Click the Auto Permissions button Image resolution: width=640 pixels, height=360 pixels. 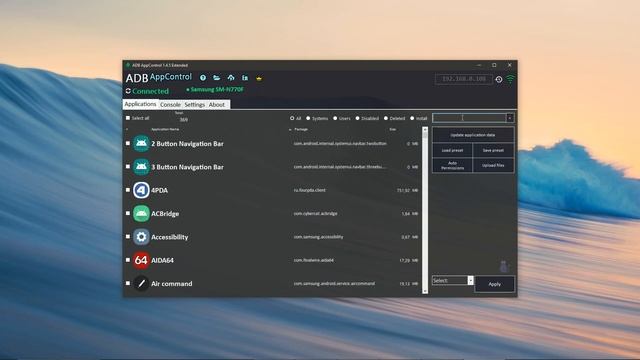click(x=452, y=165)
